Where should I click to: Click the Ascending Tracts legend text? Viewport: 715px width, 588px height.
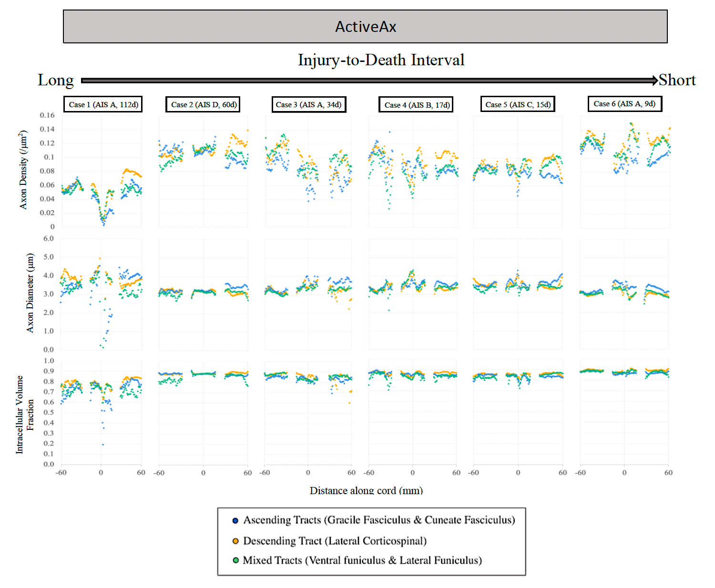[379, 520]
